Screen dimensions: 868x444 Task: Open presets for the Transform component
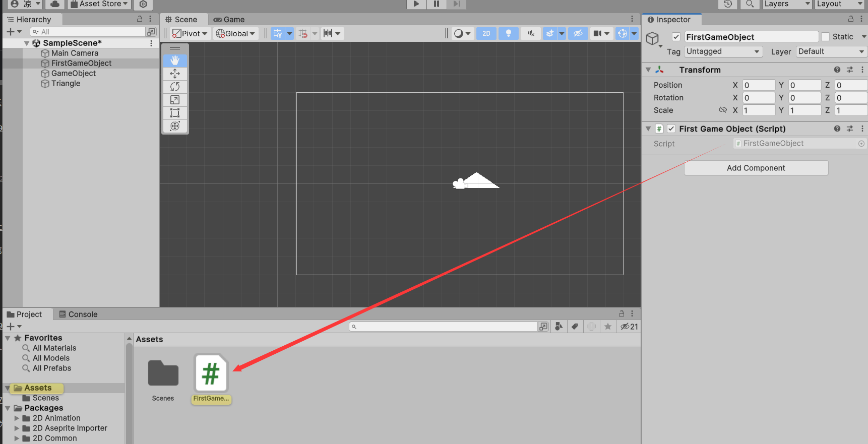[850, 70]
